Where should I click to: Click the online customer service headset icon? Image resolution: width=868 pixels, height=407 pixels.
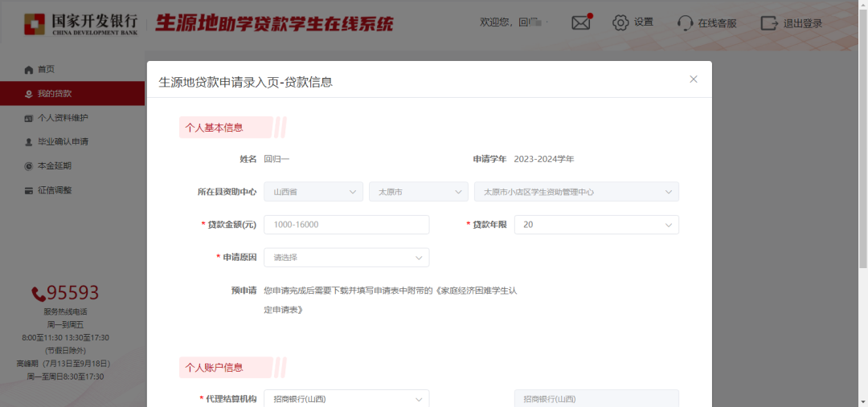[685, 22]
